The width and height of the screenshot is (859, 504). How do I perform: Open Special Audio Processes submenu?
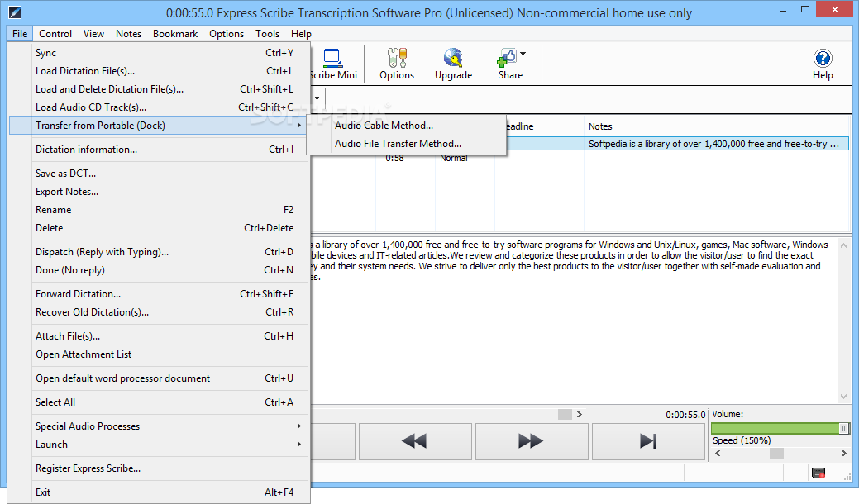160,426
